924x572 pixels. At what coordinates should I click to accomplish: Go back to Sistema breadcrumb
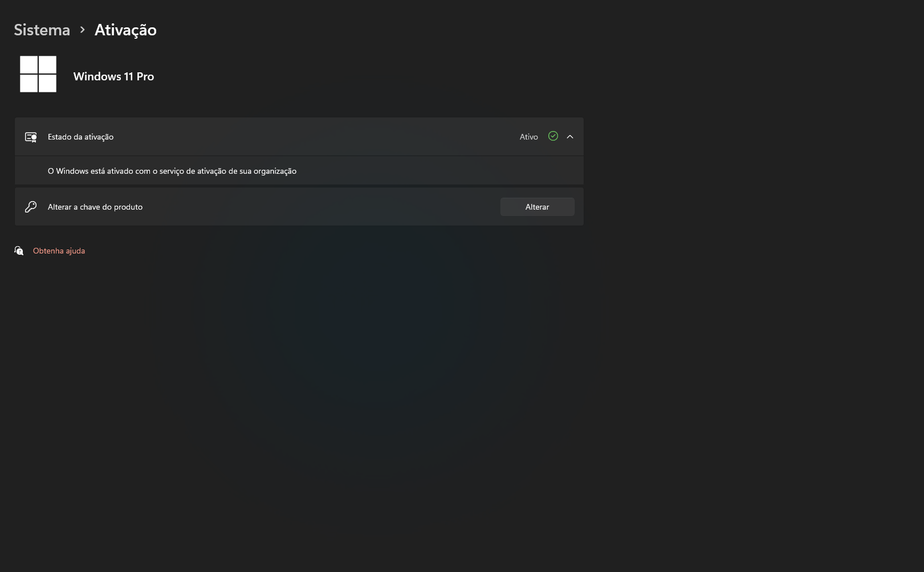point(42,30)
